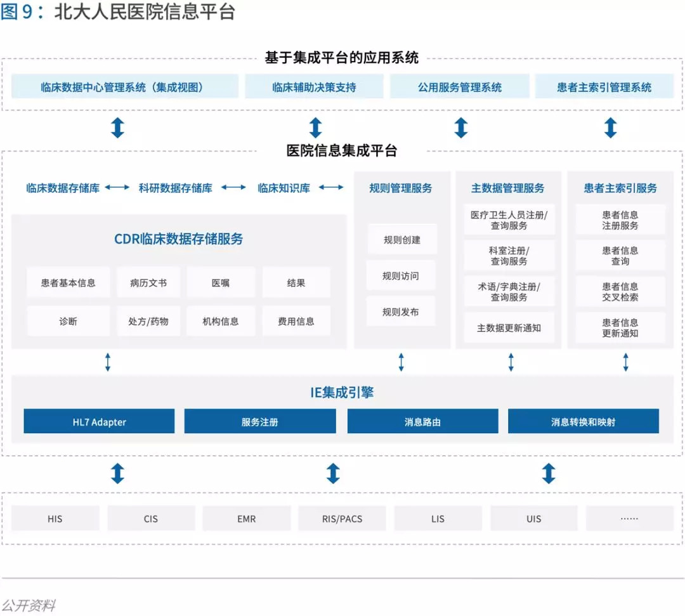The height and width of the screenshot is (616, 685).
Task: Click the HL7 Adapter block
Action: (x=99, y=421)
